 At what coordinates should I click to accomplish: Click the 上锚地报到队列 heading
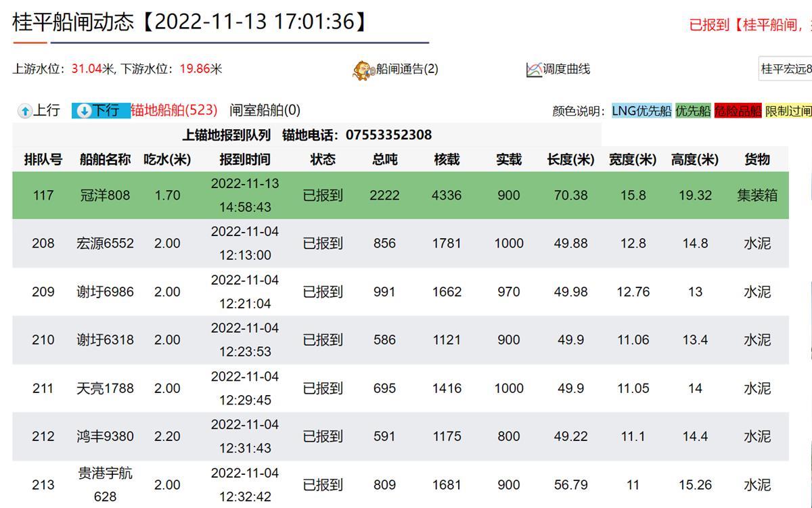(x=226, y=135)
